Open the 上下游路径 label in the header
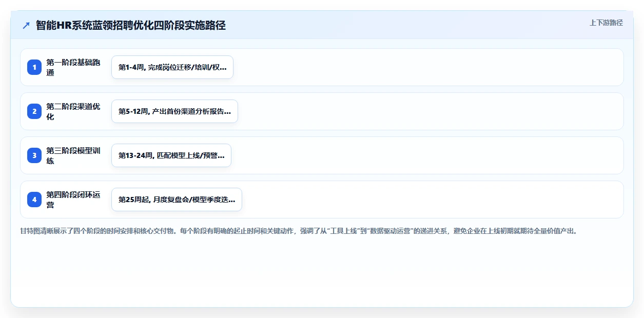 coord(606,23)
